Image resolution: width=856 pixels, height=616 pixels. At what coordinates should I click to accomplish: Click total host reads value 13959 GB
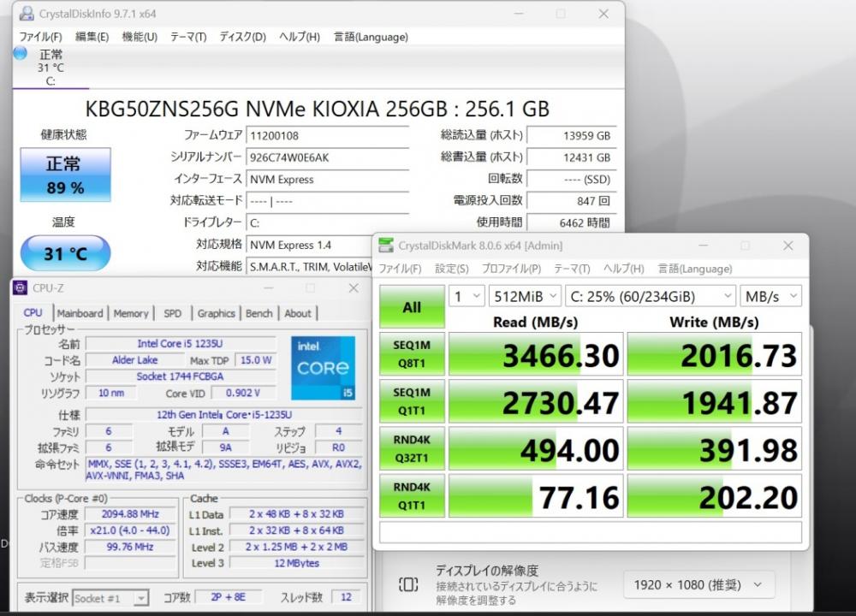[572, 136]
